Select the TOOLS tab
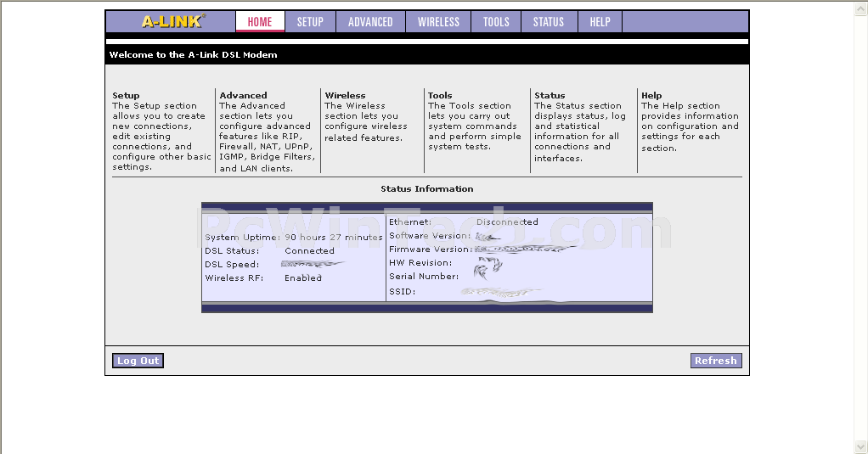 click(x=496, y=21)
